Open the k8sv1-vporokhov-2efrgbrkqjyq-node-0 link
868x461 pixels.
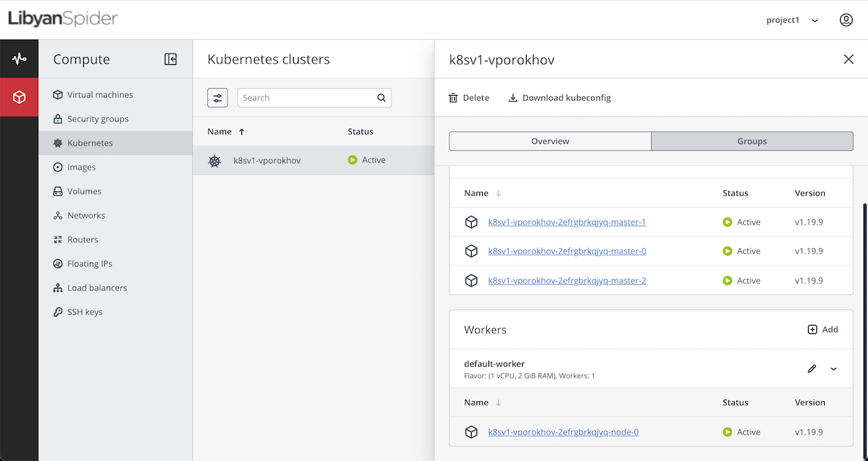564,432
